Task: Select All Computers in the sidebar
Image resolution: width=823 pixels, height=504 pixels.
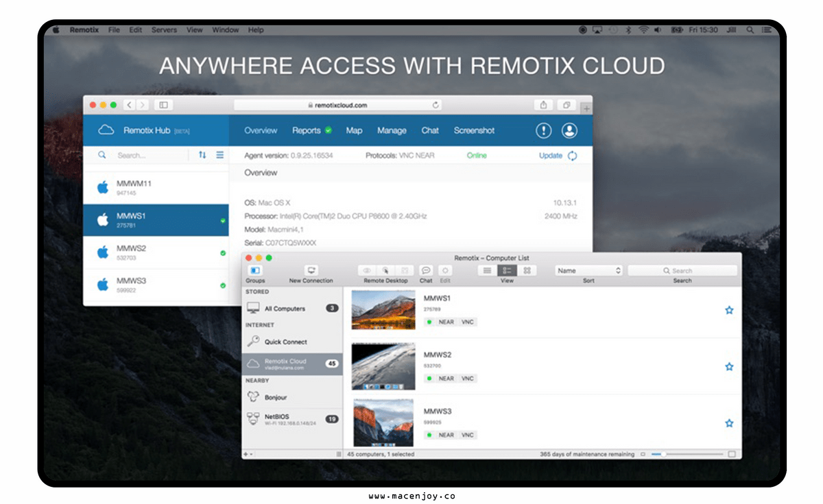Action: pyautogui.click(x=293, y=309)
